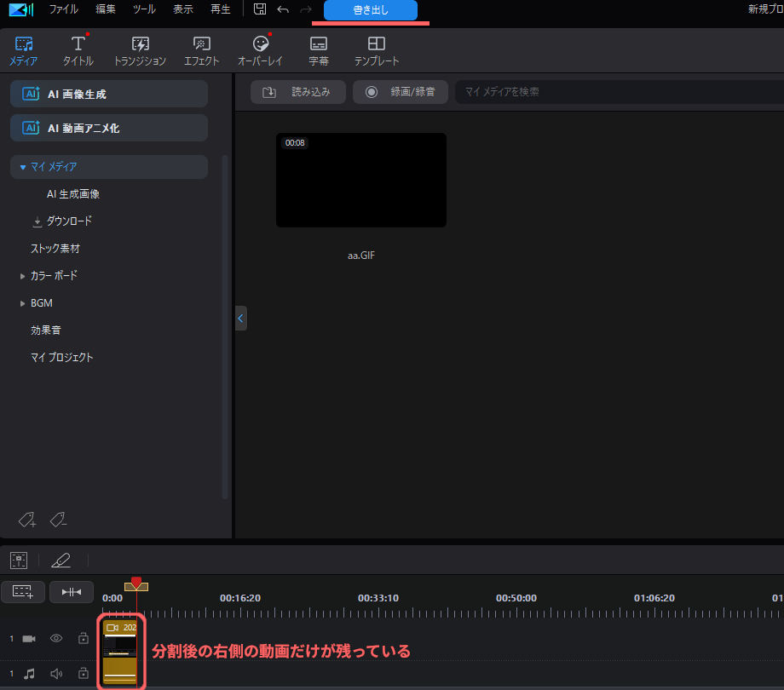784x690 pixels.
Task: Open the トランジション (Transition) room
Action: 140,51
